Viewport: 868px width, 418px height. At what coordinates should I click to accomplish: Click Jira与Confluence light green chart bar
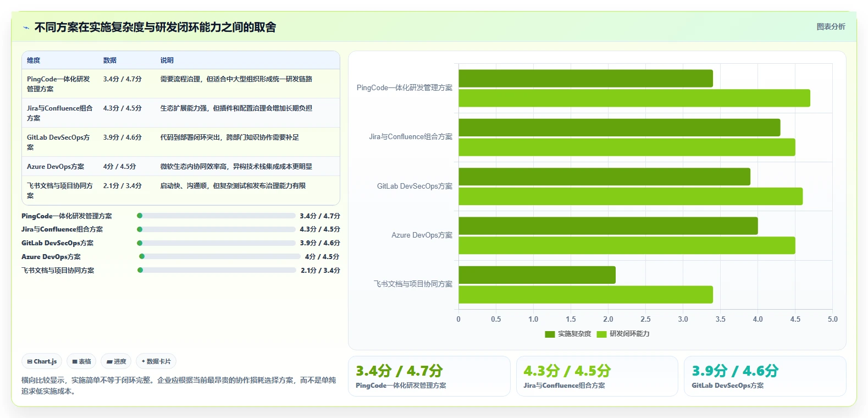point(627,147)
